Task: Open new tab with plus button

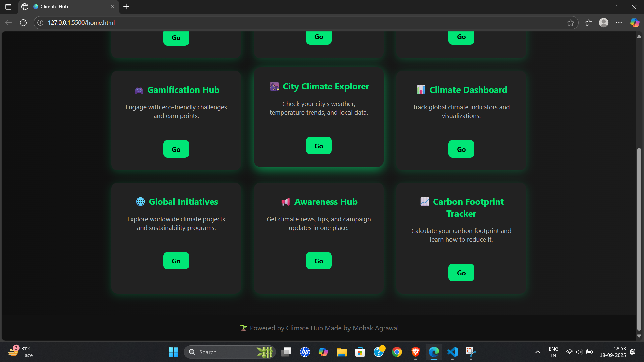Action: point(126,7)
